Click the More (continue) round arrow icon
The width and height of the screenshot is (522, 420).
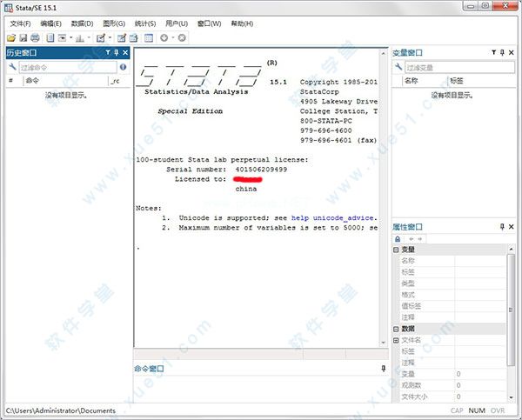(x=164, y=38)
